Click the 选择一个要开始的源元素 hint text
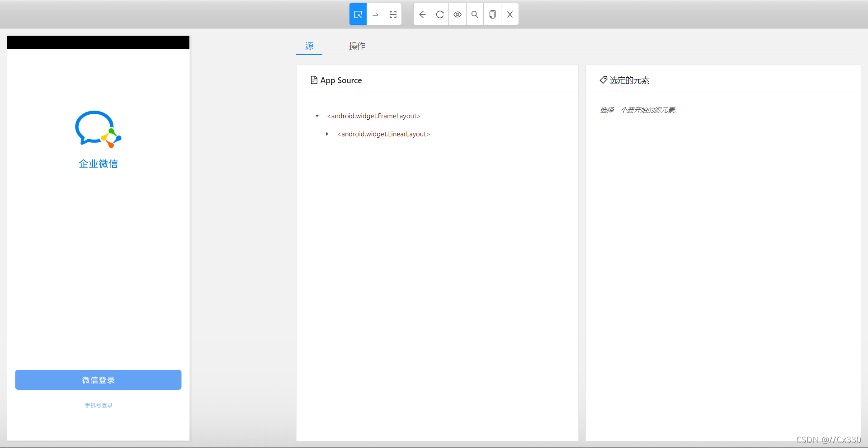The width and height of the screenshot is (868, 448). (x=639, y=110)
